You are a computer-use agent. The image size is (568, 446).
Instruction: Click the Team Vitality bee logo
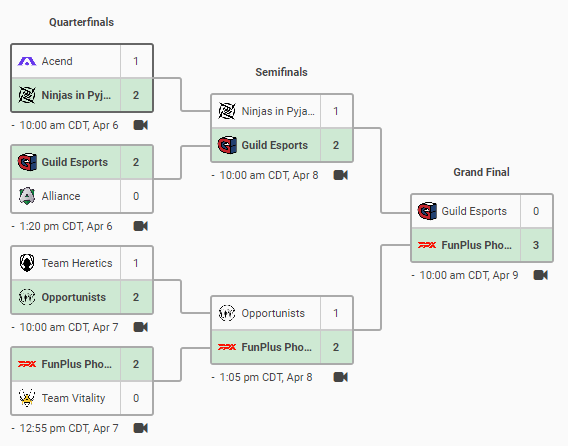(x=27, y=398)
